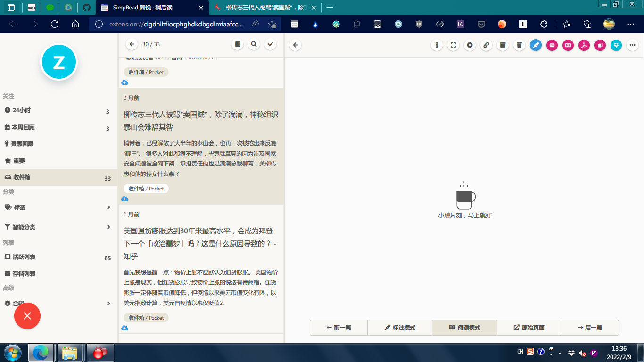Go back with the reader pane arrow
The image size is (644, 362).
coord(296,45)
